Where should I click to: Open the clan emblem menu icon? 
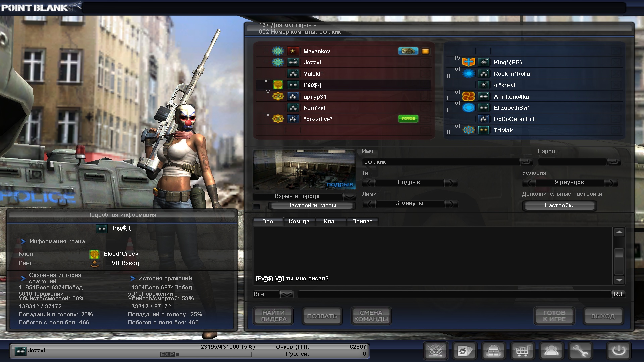point(436,351)
